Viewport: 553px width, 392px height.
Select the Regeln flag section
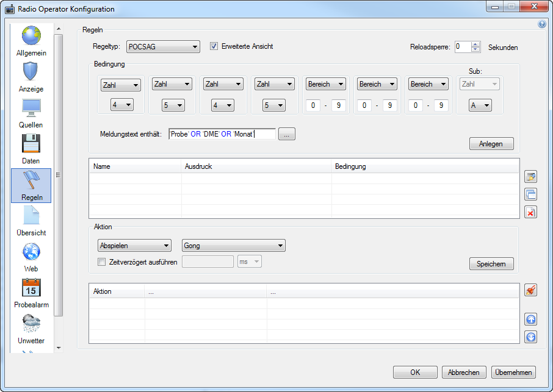point(31,185)
